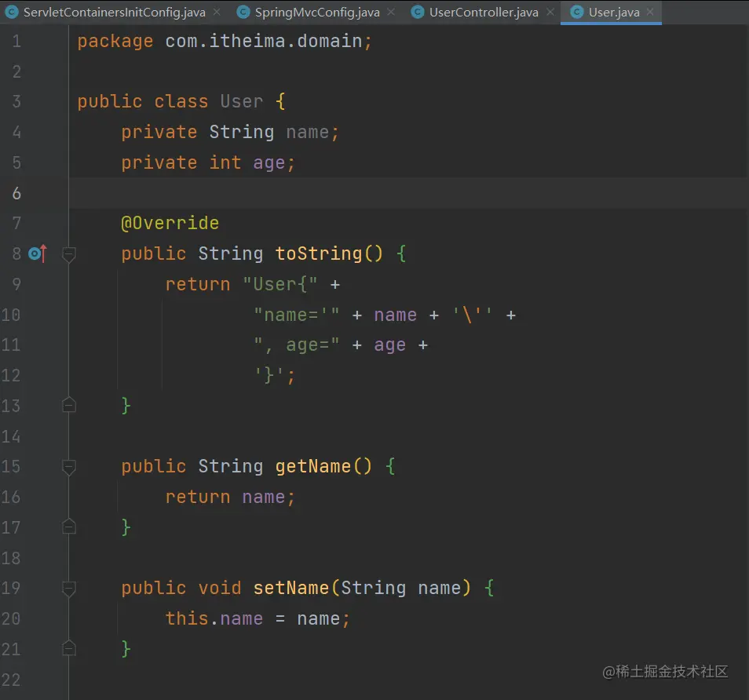Click the age field in private int declaration
The height and width of the screenshot is (700, 749).
[x=269, y=163]
